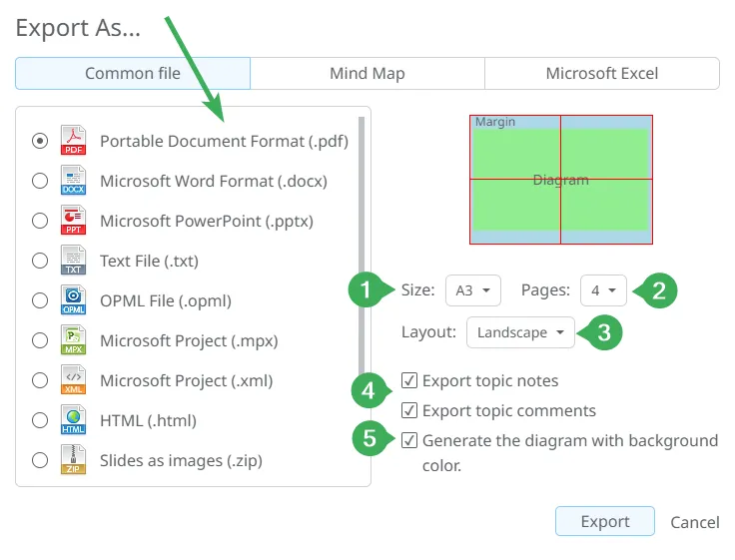Image resolution: width=735 pixels, height=560 pixels.
Task: Click the Export topic notes label
Action: pyautogui.click(x=490, y=381)
